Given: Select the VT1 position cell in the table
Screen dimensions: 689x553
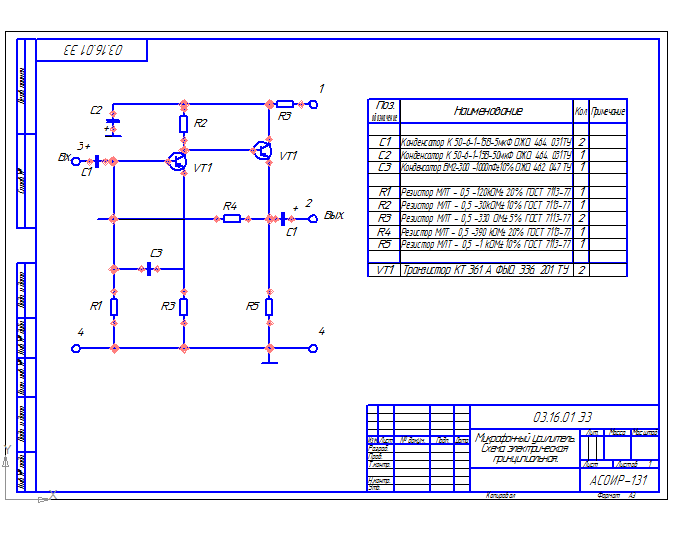Looking at the screenshot, I should pyautogui.click(x=385, y=270).
